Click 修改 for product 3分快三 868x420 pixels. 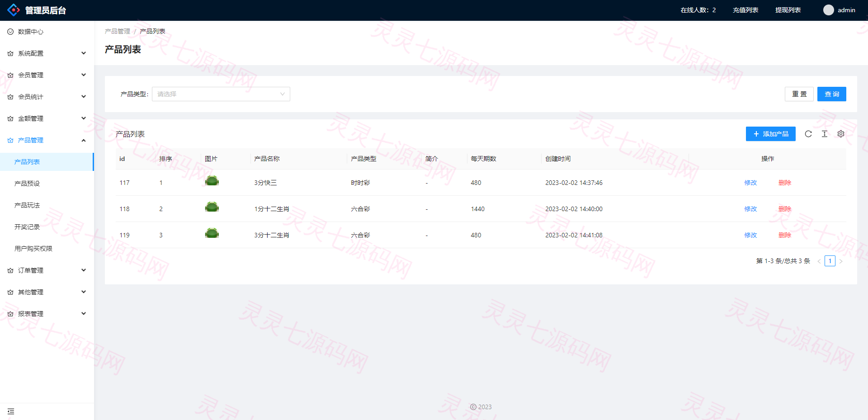750,183
